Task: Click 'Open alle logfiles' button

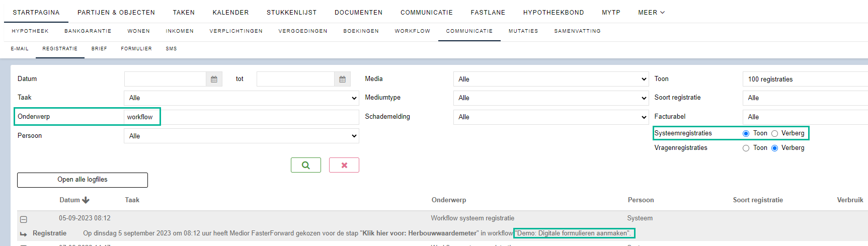Action: pyautogui.click(x=83, y=180)
